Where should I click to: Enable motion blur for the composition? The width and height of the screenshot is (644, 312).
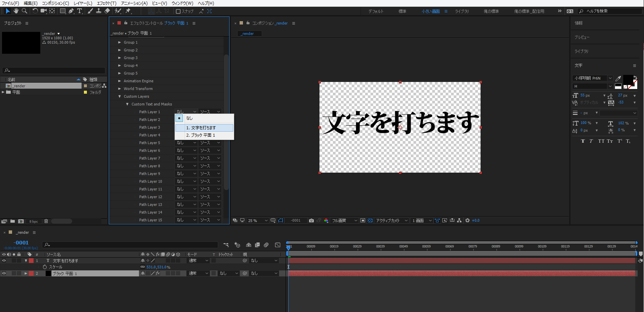pos(266,245)
